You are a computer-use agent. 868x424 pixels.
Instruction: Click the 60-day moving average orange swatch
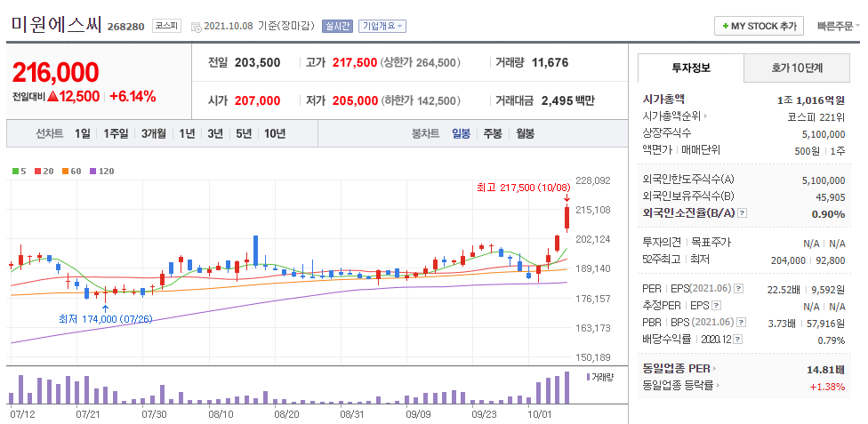[65, 171]
